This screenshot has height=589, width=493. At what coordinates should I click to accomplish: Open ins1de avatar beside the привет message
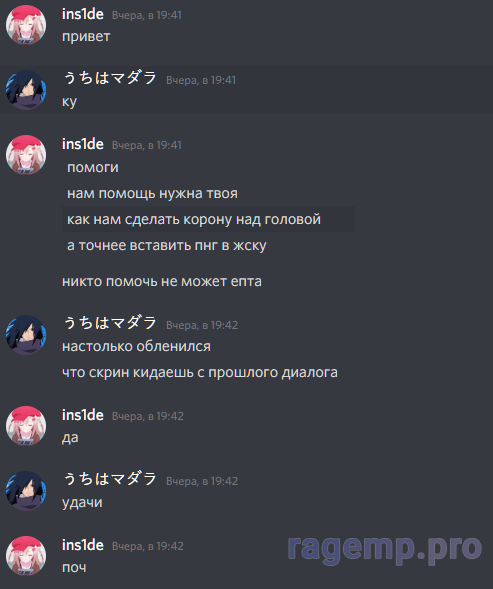pos(26,25)
